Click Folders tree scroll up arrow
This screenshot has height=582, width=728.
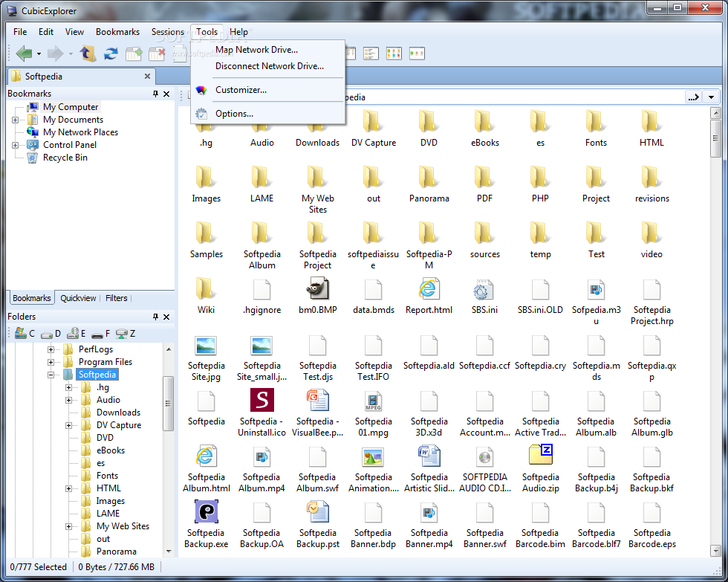coord(169,349)
